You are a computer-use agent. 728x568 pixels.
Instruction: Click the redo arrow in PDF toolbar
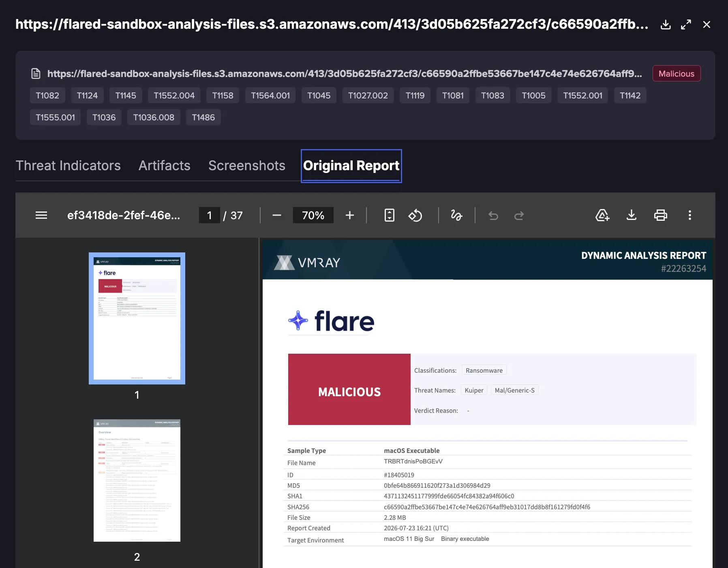tap(519, 216)
